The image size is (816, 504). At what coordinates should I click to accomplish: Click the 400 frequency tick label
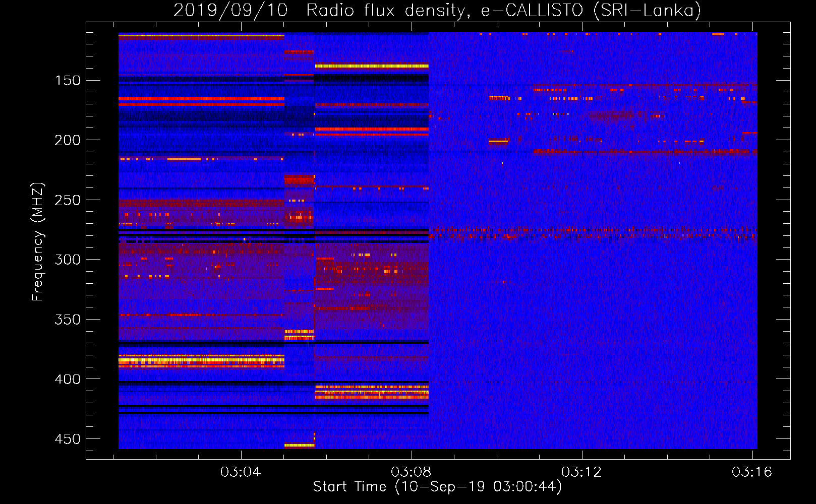(x=68, y=379)
